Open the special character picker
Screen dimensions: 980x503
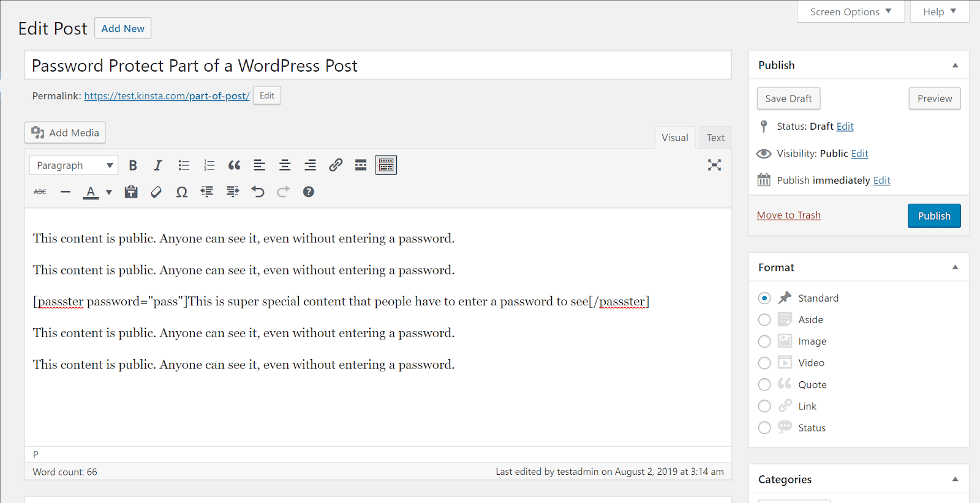pyautogui.click(x=182, y=192)
